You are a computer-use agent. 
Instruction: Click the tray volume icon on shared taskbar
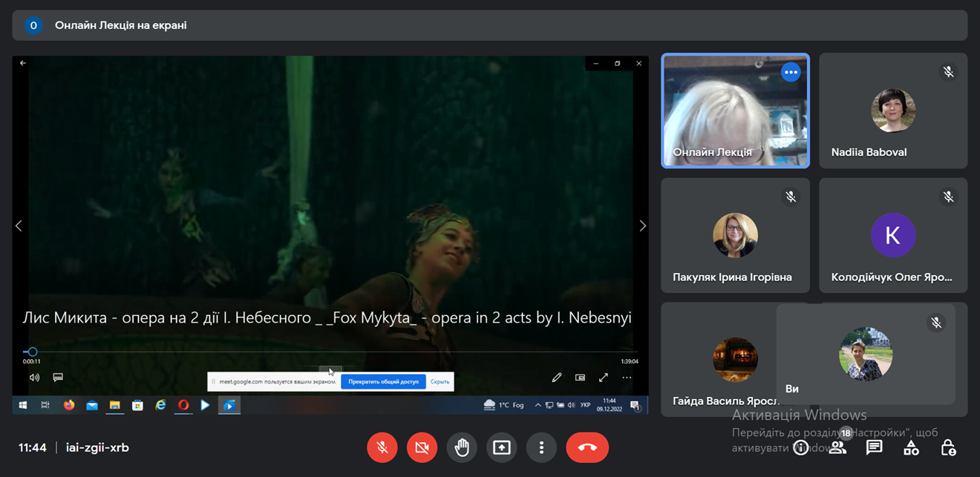pyautogui.click(x=570, y=405)
